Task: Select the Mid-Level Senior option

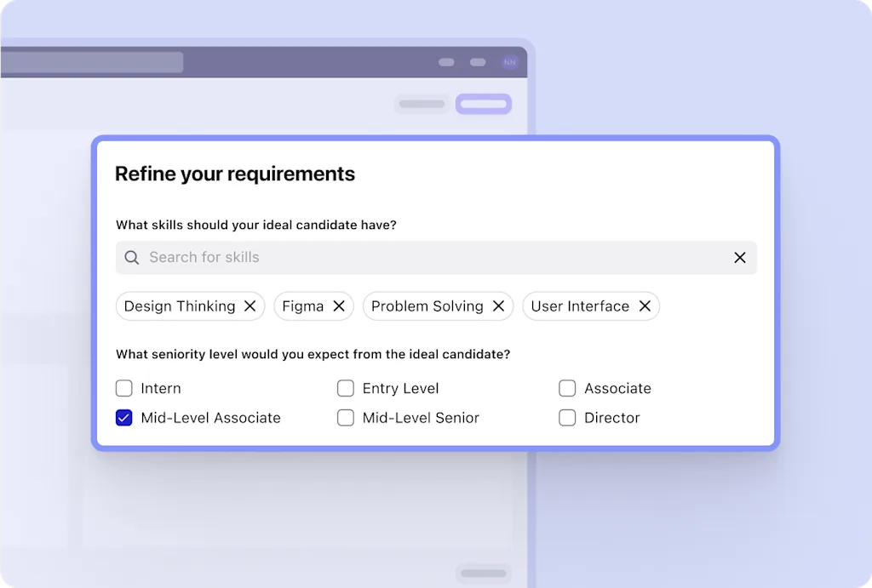Action: click(x=346, y=418)
